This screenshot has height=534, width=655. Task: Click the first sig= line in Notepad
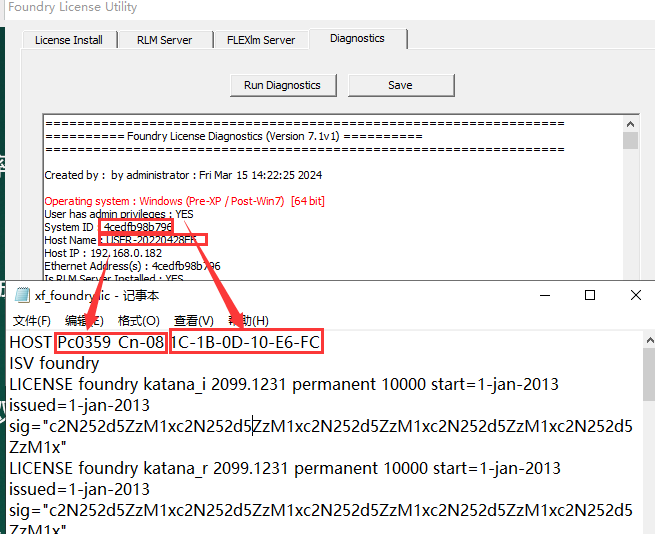tap(321, 427)
